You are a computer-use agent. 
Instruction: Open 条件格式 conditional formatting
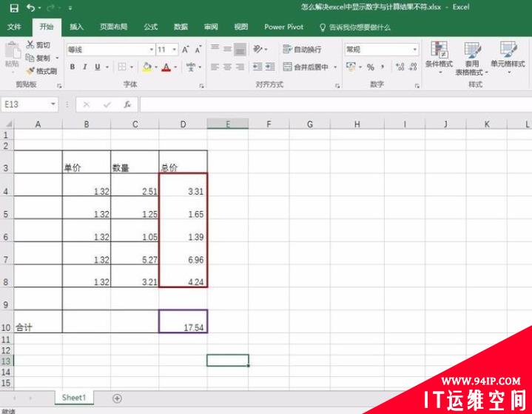coord(439,58)
